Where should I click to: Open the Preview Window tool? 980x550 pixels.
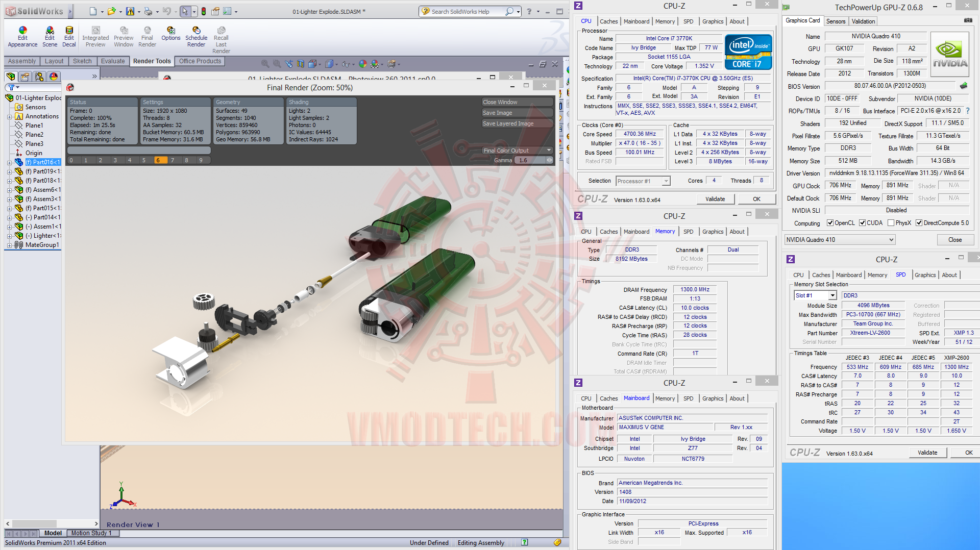click(124, 37)
